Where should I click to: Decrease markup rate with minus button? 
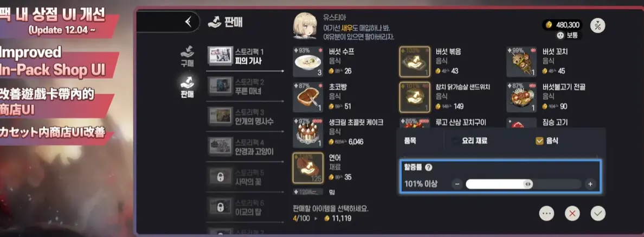(457, 184)
